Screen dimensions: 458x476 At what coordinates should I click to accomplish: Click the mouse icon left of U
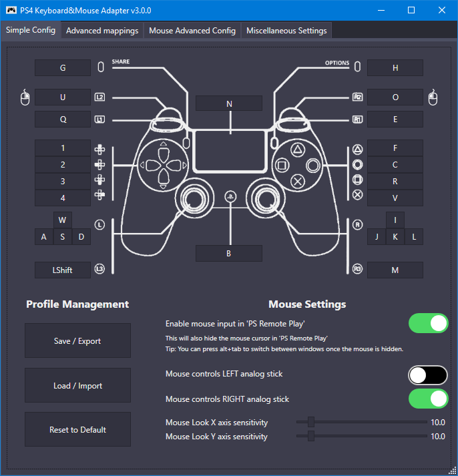click(x=25, y=97)
